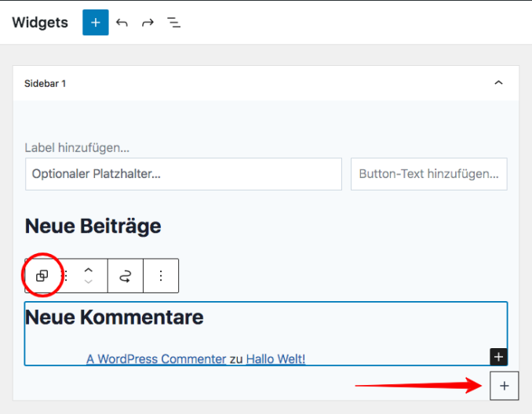Open the Hallo Welt! post link
532x414 pixels.
pos(275,359)
